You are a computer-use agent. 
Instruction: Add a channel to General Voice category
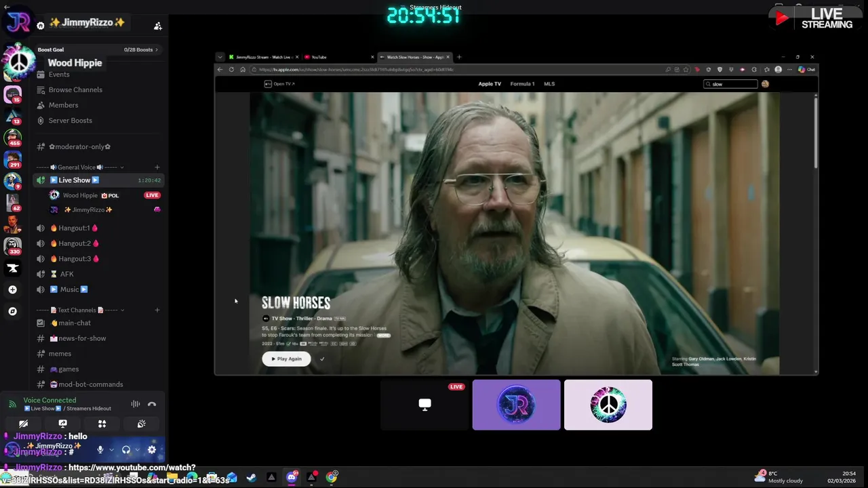point(157,167)
